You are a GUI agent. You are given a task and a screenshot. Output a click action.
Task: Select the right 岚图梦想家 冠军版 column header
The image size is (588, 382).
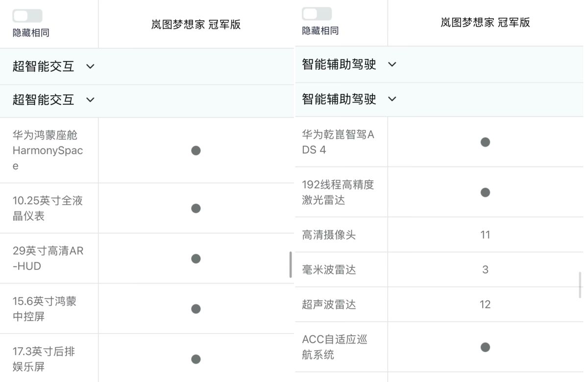click(485, 23)
